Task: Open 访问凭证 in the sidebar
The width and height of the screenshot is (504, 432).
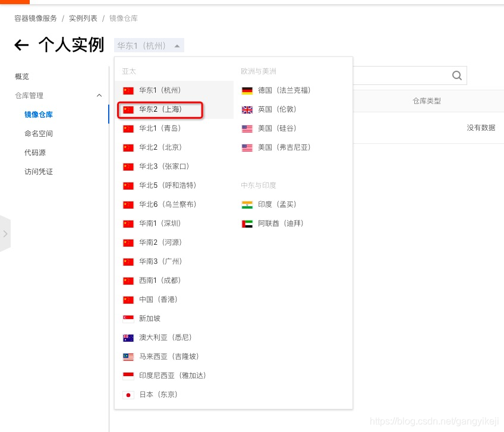Action: [x=39, y=171]
